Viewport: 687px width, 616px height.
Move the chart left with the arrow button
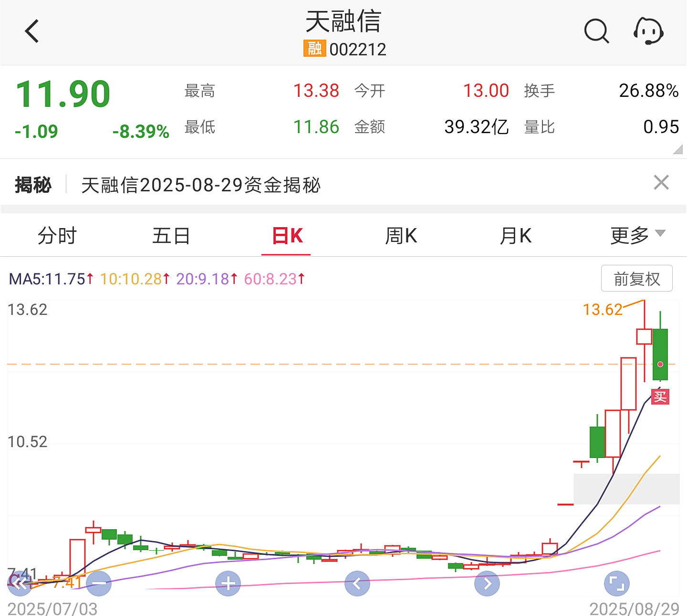pyautogui.click(x=357, y=583)
